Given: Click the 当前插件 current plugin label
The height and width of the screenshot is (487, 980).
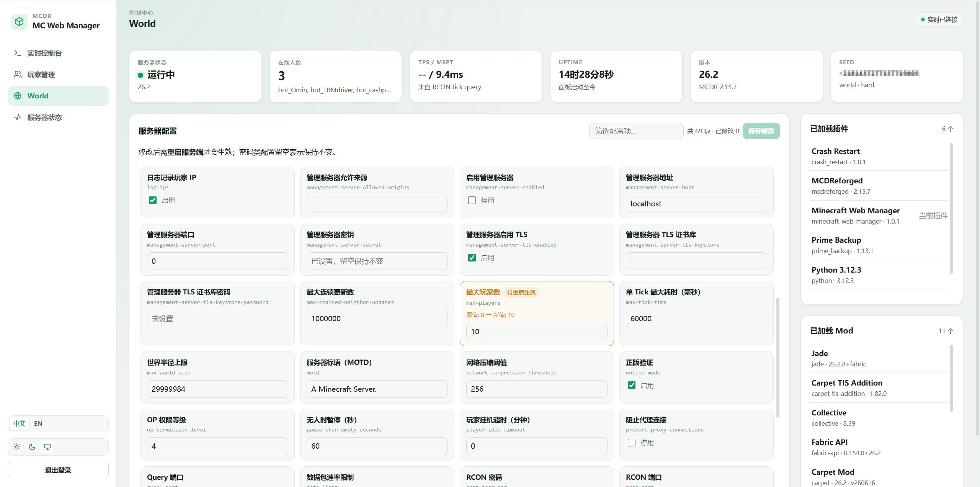Looking at the screenshot, I should click(933, 216).
